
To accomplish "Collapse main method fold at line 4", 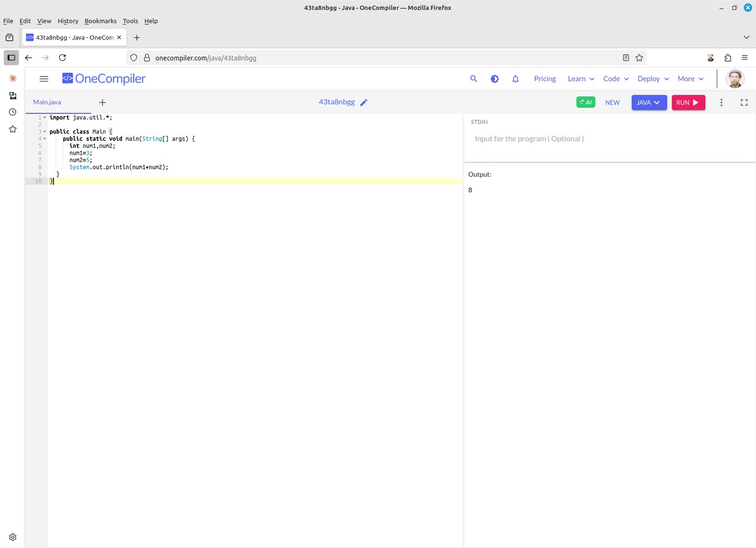I will pyautogui.click(x=45, y=139).
